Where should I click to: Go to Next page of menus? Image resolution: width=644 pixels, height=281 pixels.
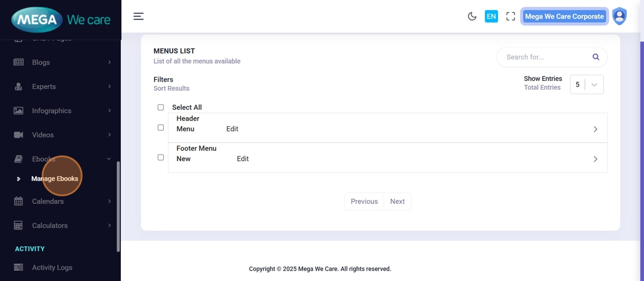397,202
